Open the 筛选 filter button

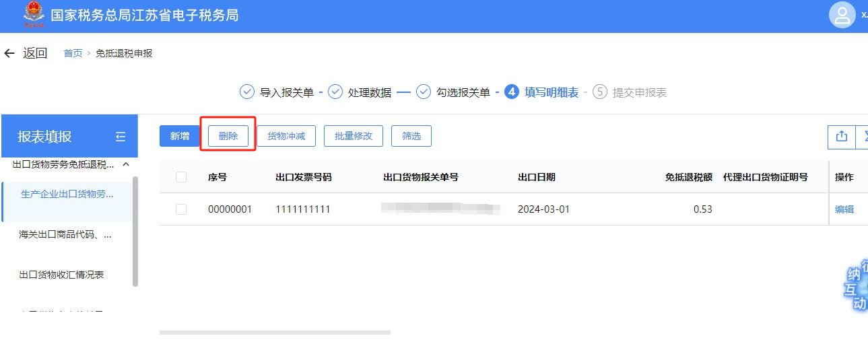[x=411, y=136]
